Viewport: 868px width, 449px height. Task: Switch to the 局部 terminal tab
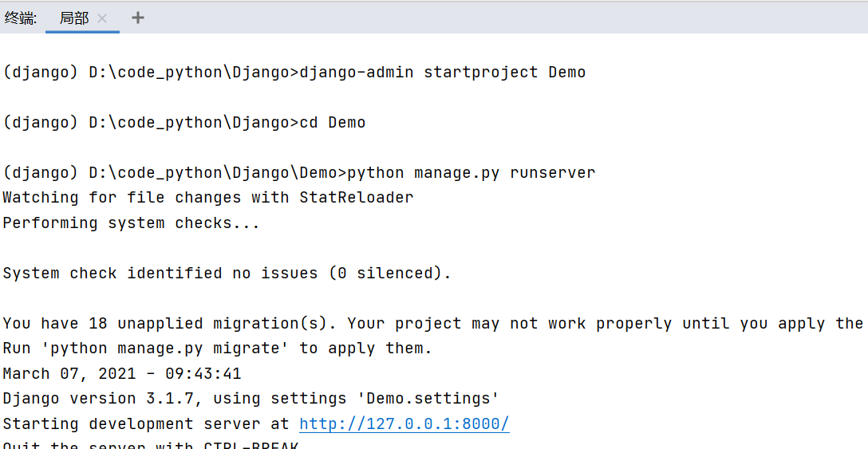(x=73, y=18)
